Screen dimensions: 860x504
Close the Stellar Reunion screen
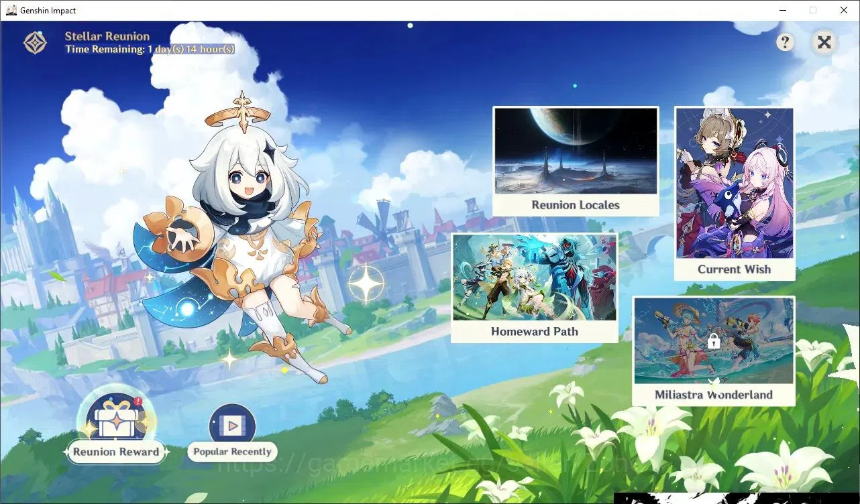pyautogui.click(x=824, y=42)
